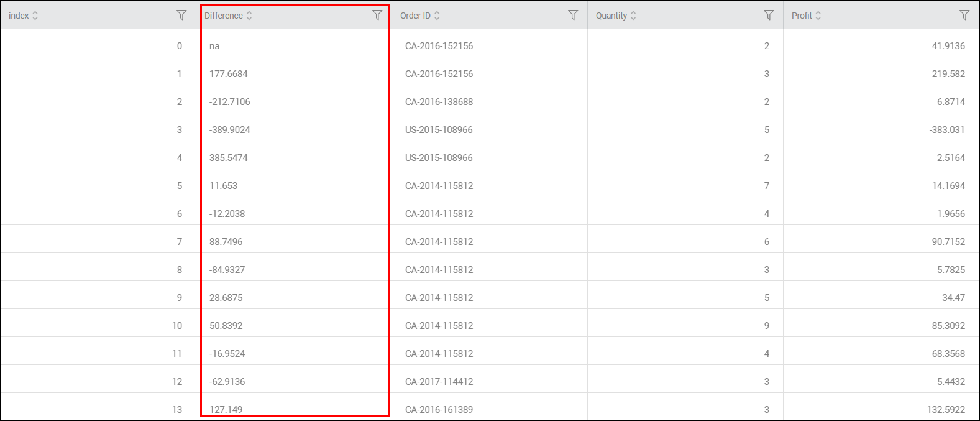Select Difference value -62.9136

click(227, 382)
